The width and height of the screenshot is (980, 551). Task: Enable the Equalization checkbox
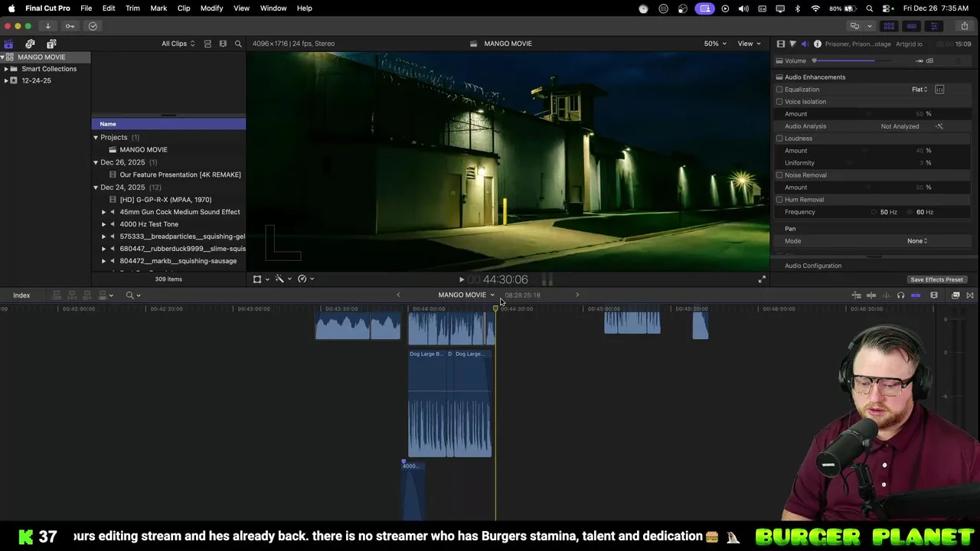pos(779,90)
